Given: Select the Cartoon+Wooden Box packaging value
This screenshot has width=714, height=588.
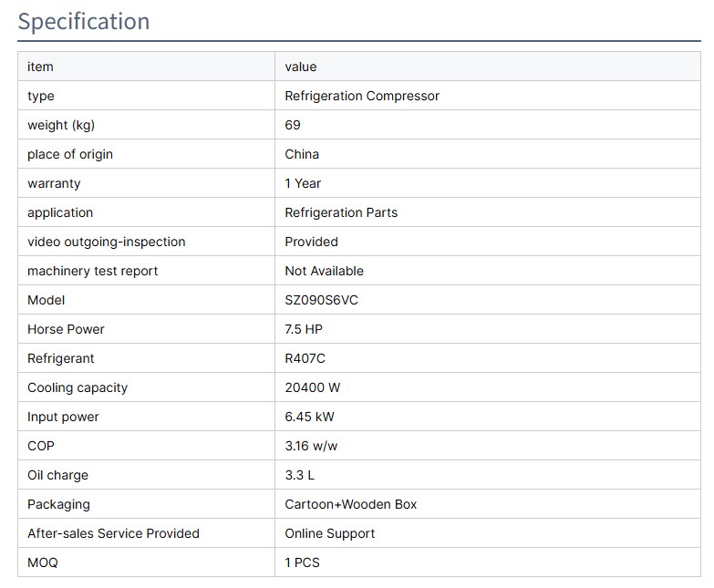Looking at the screenshot, I should point(351,504).
